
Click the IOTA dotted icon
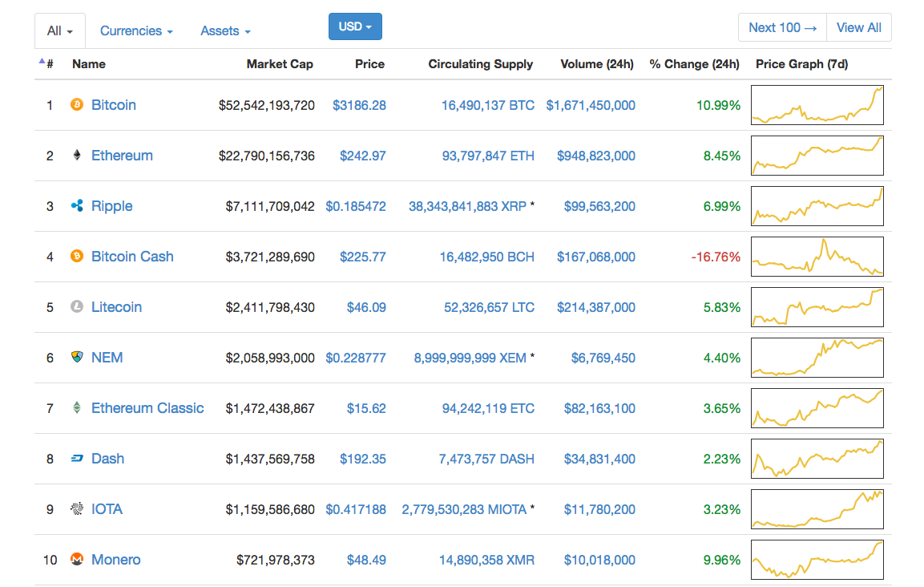77,508
